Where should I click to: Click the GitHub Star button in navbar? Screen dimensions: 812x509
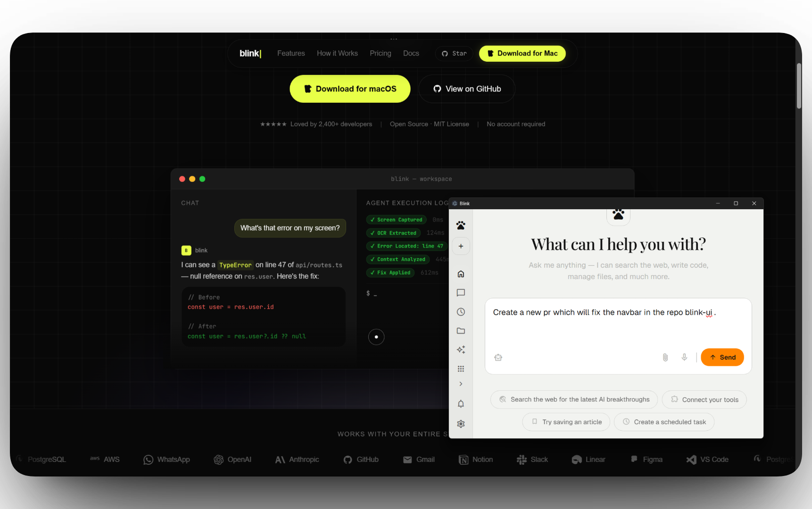coord(454,53)
